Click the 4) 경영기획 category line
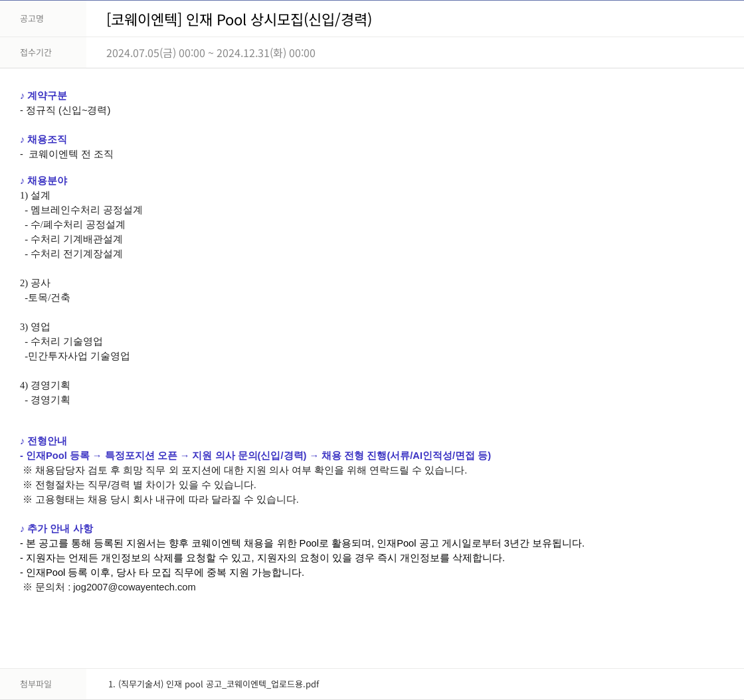The image size is (744, 700). pyautogui.click(x=45, y=386)
